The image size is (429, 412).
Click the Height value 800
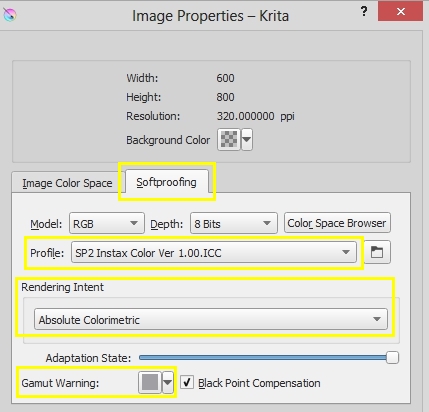click(225, 97)
